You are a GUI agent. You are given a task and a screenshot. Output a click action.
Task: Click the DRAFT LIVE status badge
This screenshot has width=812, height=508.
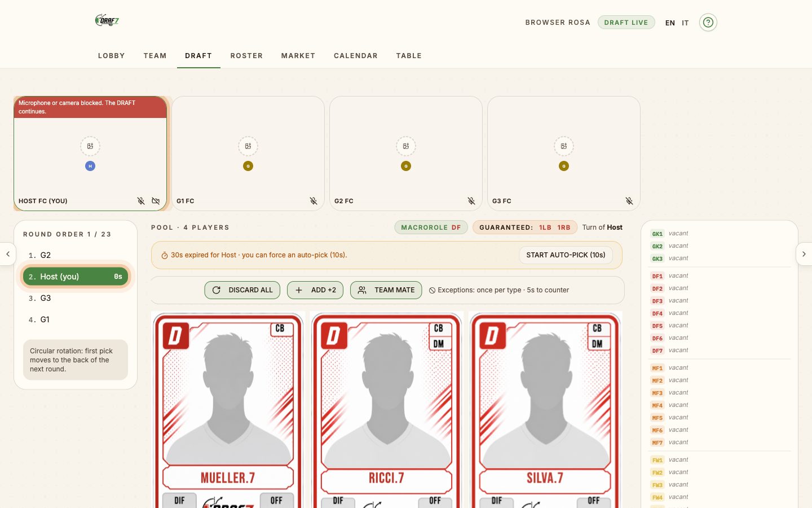(x=626, y=23)
